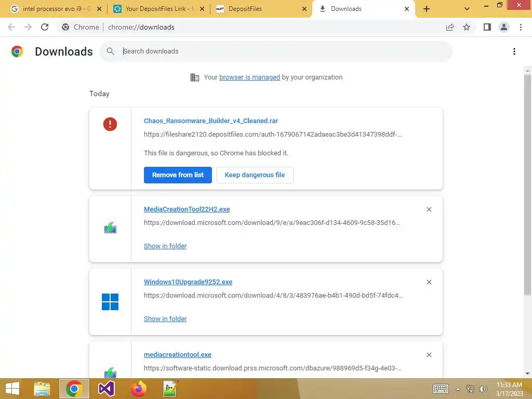Screen dimensions: 532x399
Task: Click the Chrome site info chip
Action: (81, 27)
